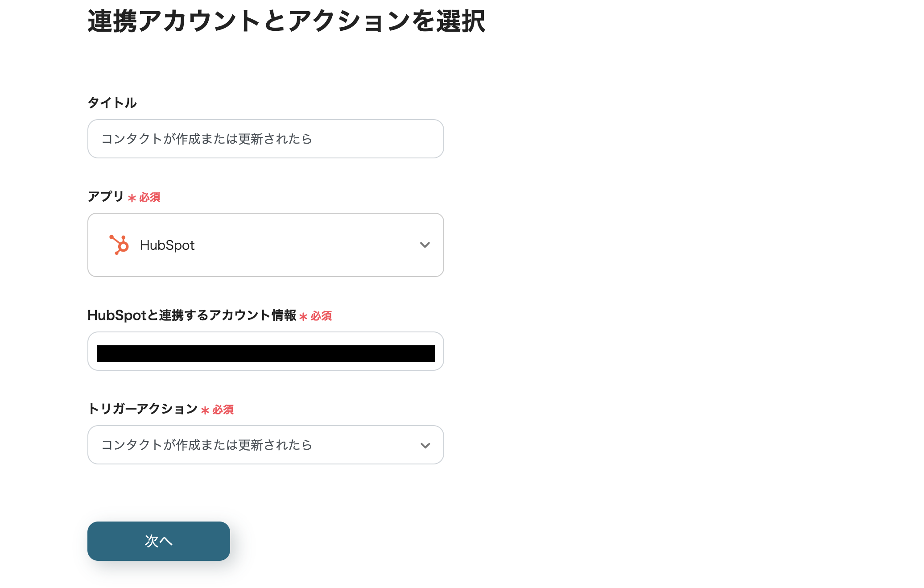Click the 必須 badge for the account info field
This screenshot has width=924, height=588.
[x=321, y=316]
